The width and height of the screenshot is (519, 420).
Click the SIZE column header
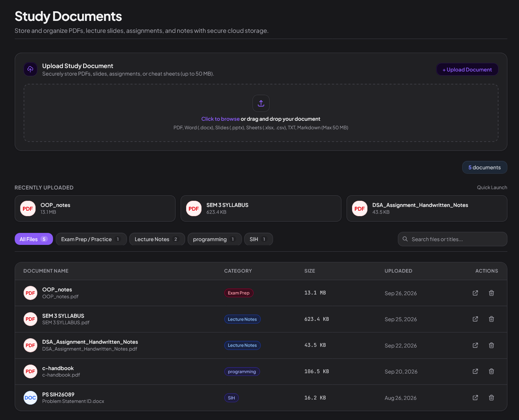pyautogui.click(x=310, y=271)
